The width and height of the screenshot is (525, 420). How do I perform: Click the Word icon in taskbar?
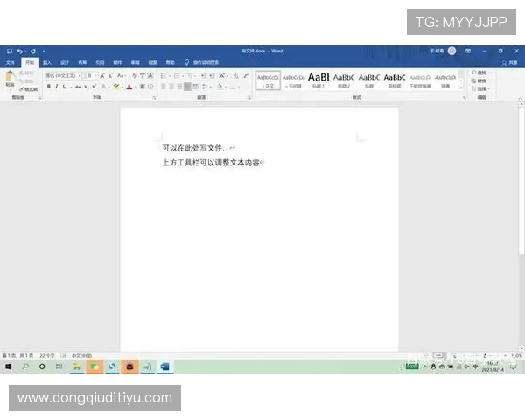164,367
